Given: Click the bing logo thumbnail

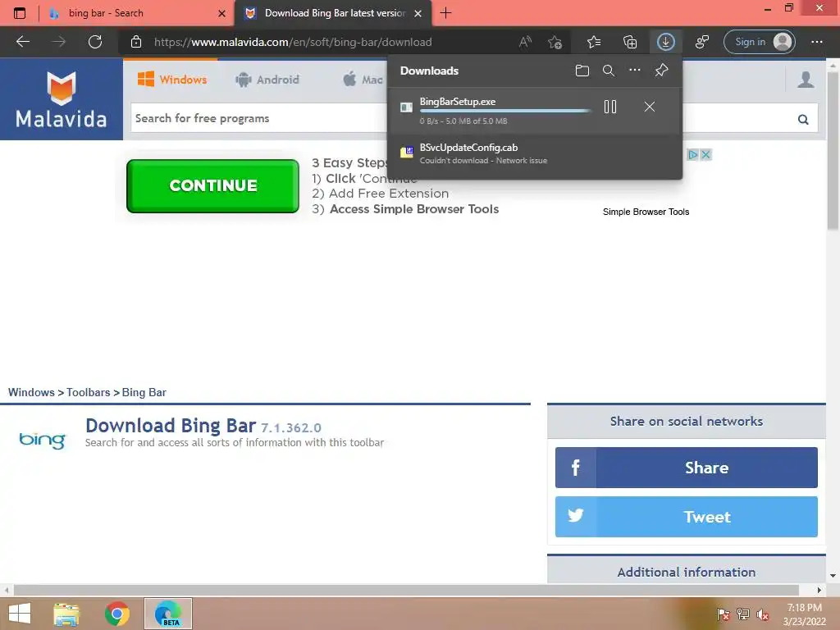Looking at the screenshot, I should click(x=43, y=440).
